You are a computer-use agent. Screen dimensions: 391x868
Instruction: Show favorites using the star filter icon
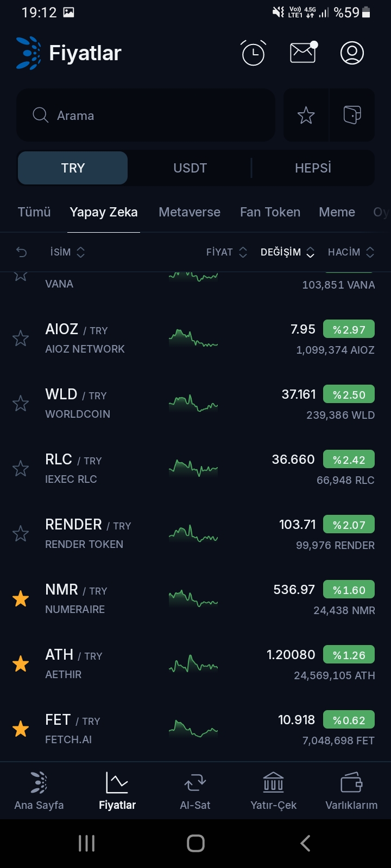[306, 115]
